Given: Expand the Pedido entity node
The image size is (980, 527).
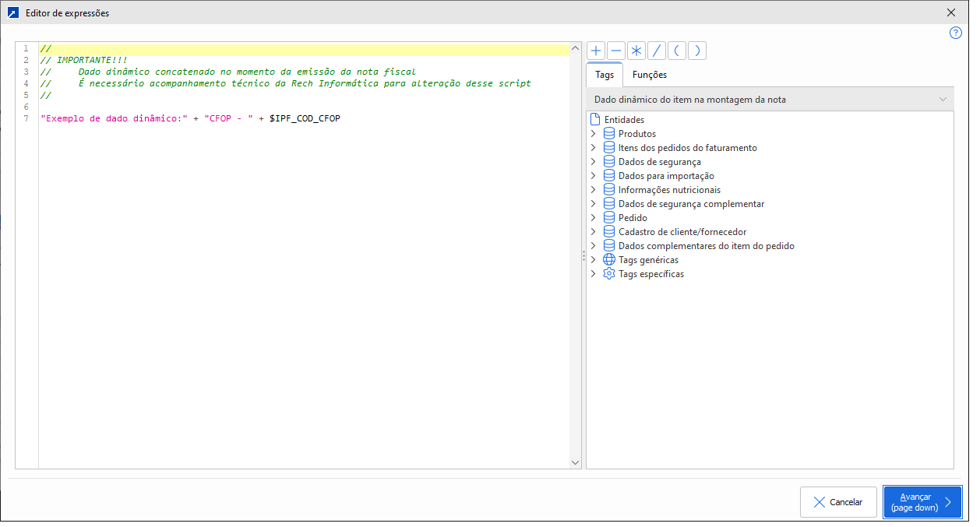Looking at the screenshot, I should (594, 218).
